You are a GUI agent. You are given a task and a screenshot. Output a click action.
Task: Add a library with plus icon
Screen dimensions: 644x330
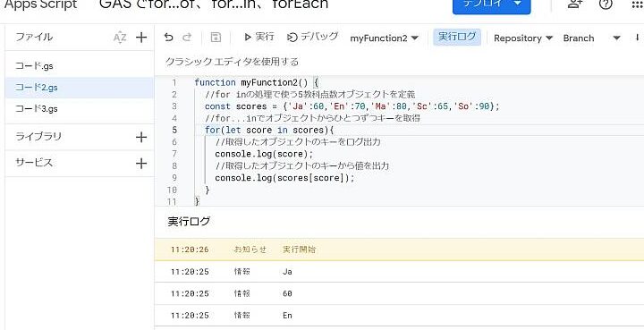(x=141, y=137)
